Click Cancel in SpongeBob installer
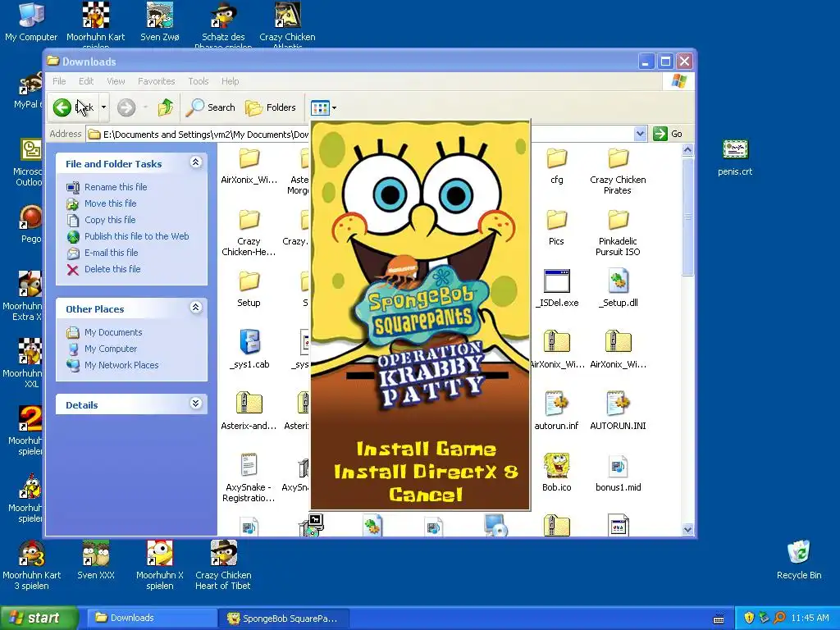This screenshot has width=840, height=630. pyautogui.click(x=426, y=495)
